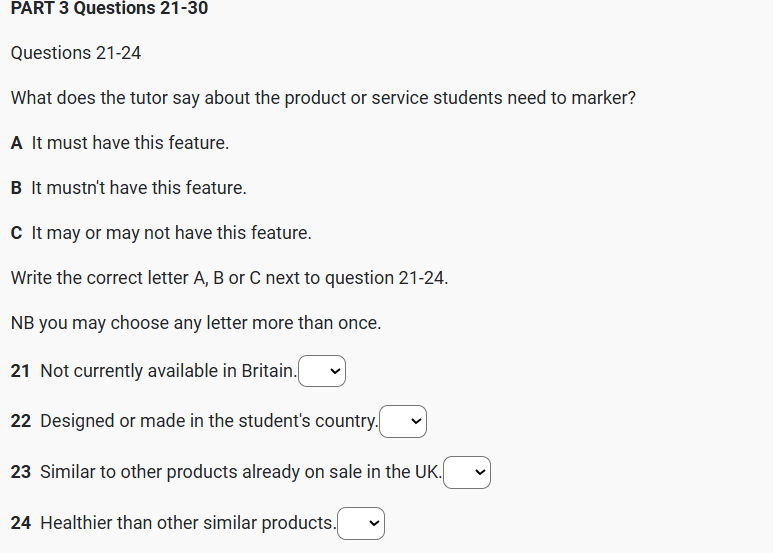Click the bold question number 21
Viewport: 773px width, 553px height.
pos(21,371)
